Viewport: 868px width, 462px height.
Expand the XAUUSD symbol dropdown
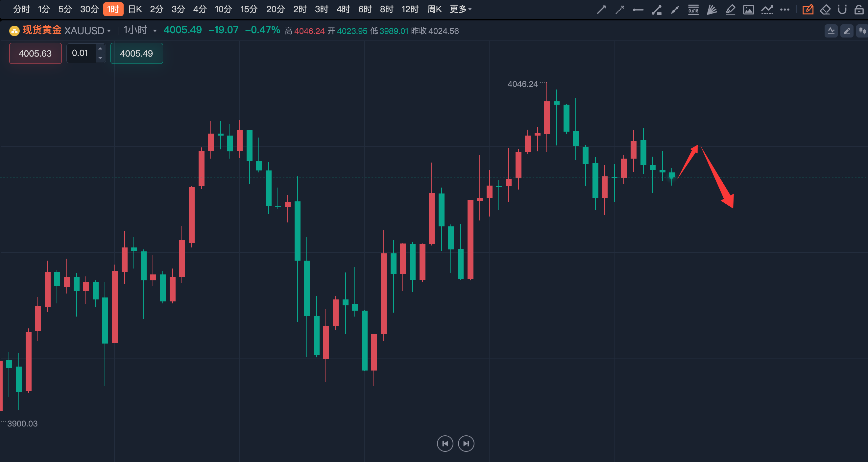click(x=109, y=31)
